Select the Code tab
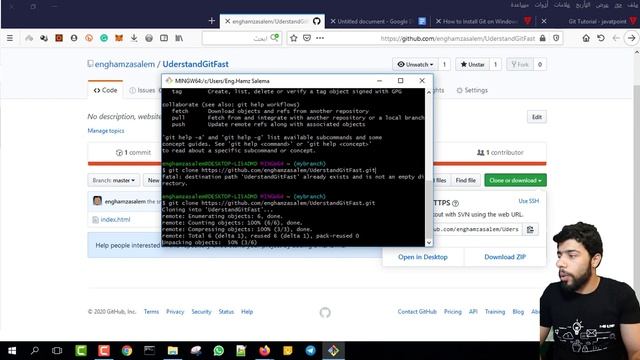 pos(105,90)
